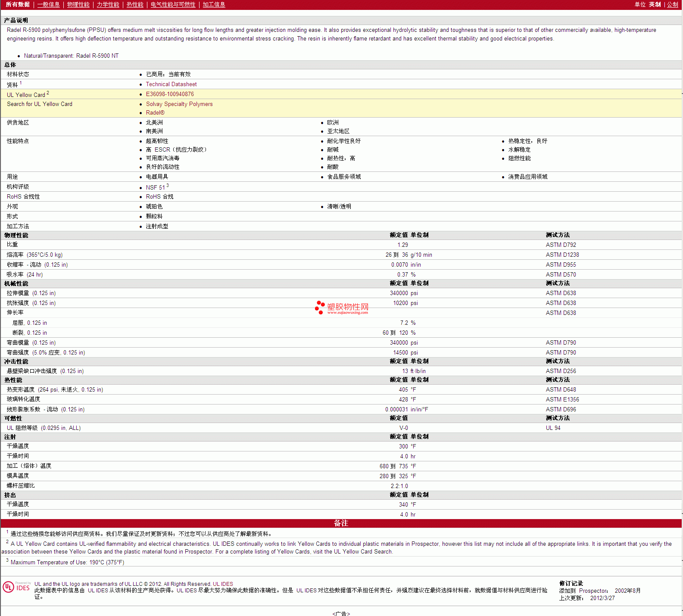Click the UL IDES logo in footer

17,587
